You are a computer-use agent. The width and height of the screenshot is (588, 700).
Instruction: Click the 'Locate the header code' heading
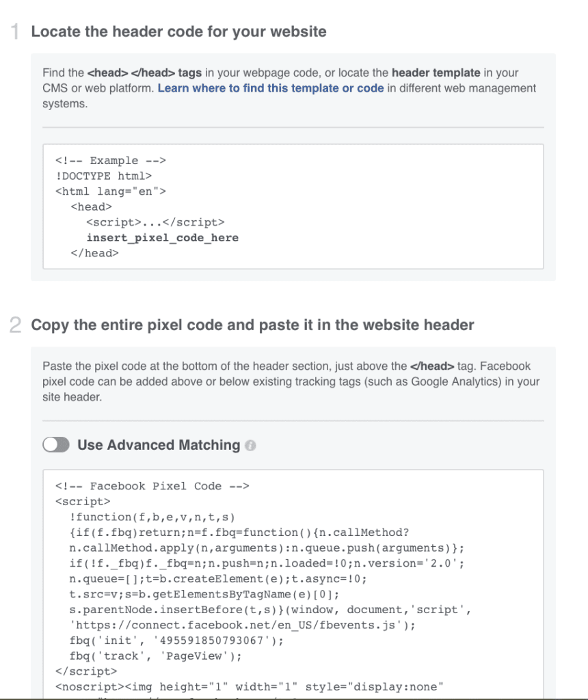click(180, 31)
